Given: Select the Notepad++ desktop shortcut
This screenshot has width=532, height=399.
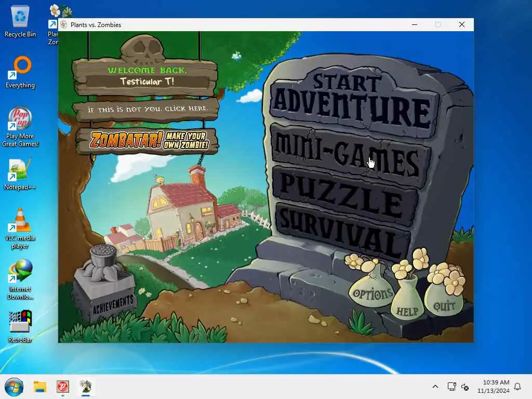Looking at the screenshot, I should pyautogui.click(x=20, y=175).
